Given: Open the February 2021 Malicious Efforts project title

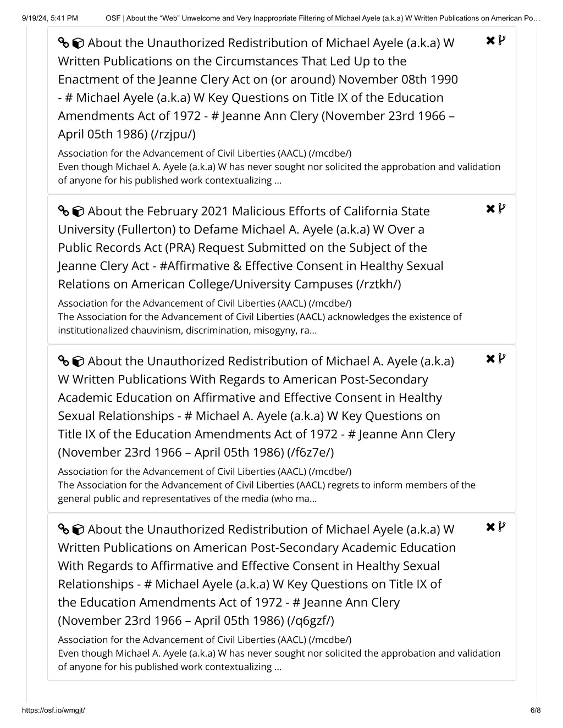Looking at the screenshot, I should [x=251, y=247].
